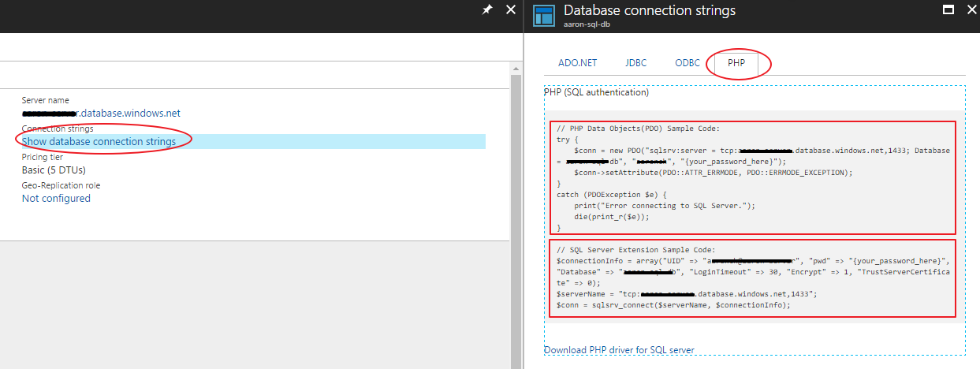Maximize the Database connection strings blade

point(949,9)
